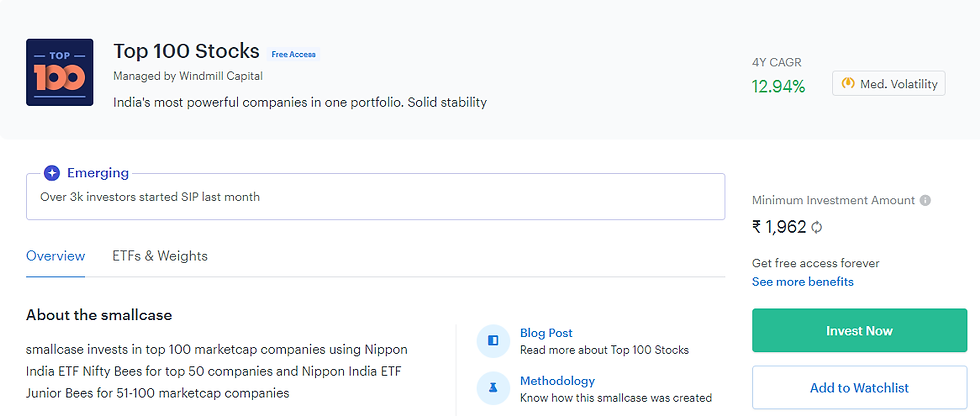Image resolution: width=980 pixels, height=416 pixels.
Task: Click the Emerging star badge icon
Action: point(52,173)
